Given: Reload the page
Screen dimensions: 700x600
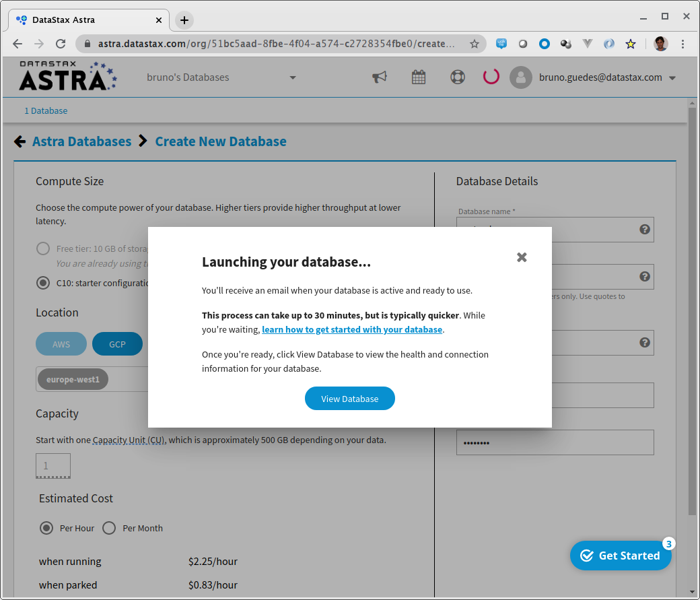Looking at the screenshot, I should click(x=61, y=44).
